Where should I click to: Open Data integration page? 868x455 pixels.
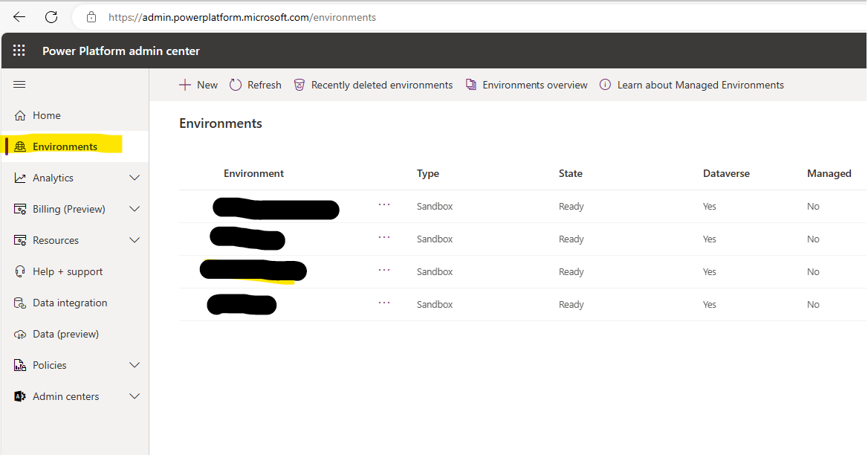pyautogui.click(x=70, y=303)
